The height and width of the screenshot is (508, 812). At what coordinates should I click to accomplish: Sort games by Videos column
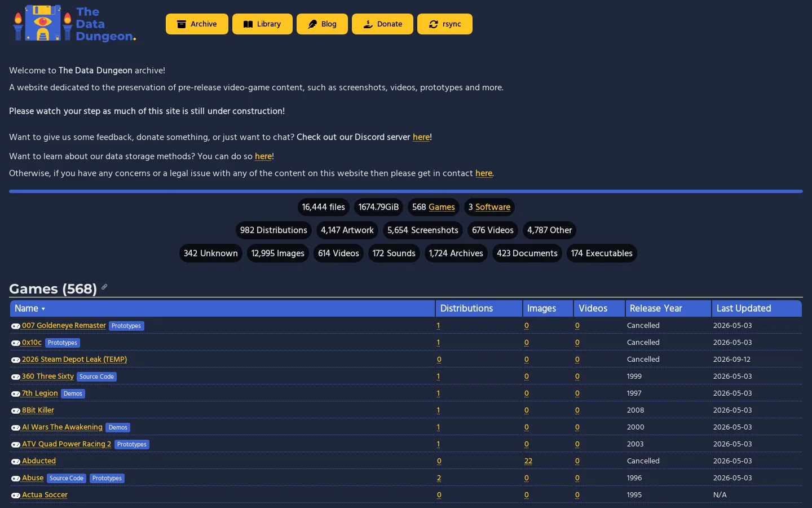coord(599,308)
